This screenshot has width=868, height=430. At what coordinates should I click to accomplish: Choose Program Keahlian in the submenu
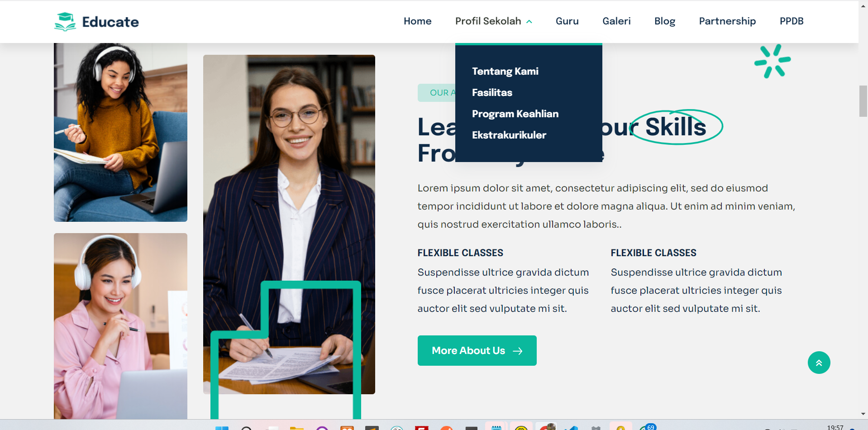coord(515,114)
